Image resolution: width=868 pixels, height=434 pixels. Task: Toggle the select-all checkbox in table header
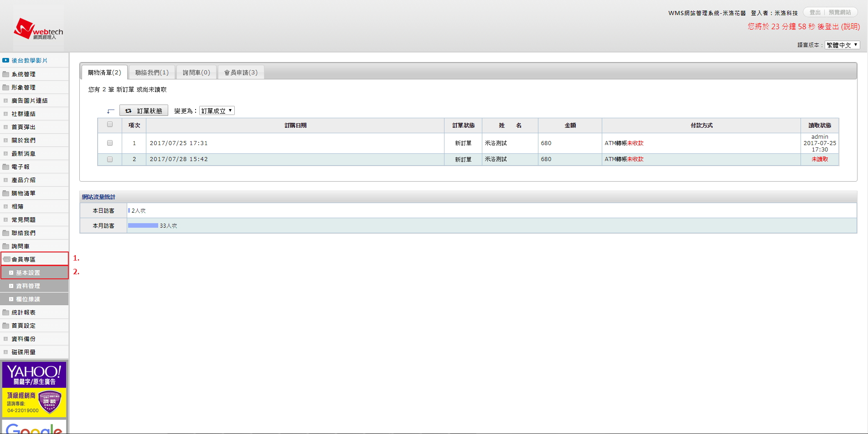click(x=110, y=124)
